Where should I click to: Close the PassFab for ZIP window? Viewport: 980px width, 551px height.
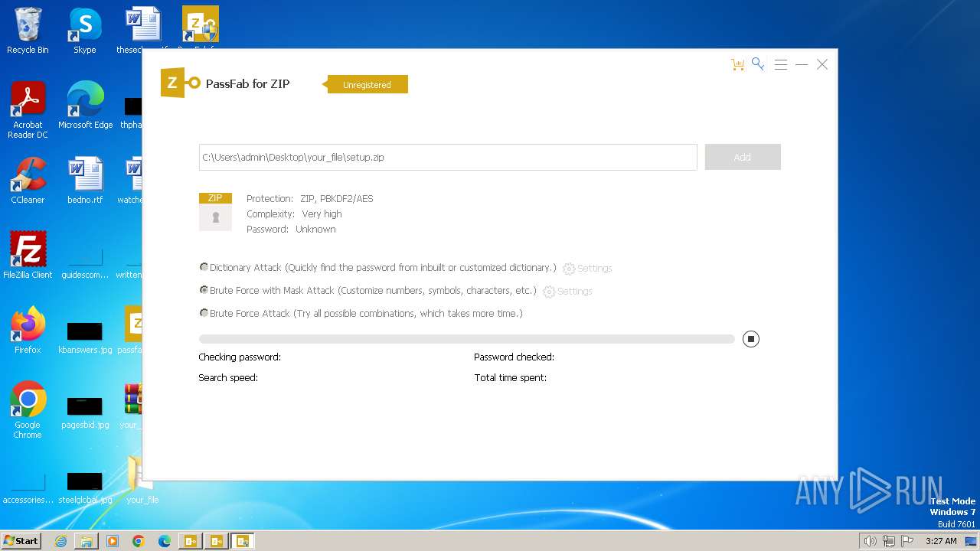pyautogui.click(x=822, y=64)
